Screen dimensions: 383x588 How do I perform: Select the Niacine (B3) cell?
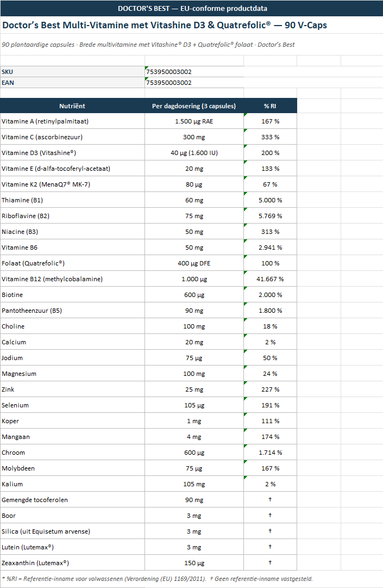pyautogui.click(x=72, y=231)
